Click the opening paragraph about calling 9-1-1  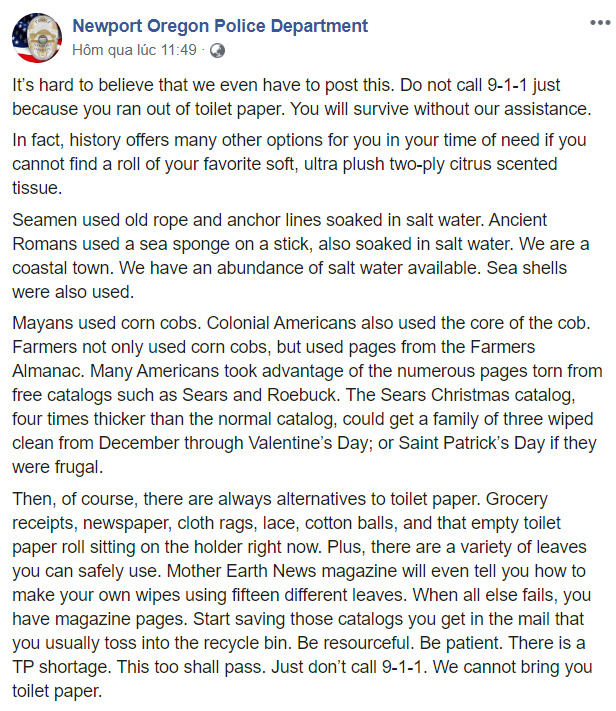click(302, 97)
